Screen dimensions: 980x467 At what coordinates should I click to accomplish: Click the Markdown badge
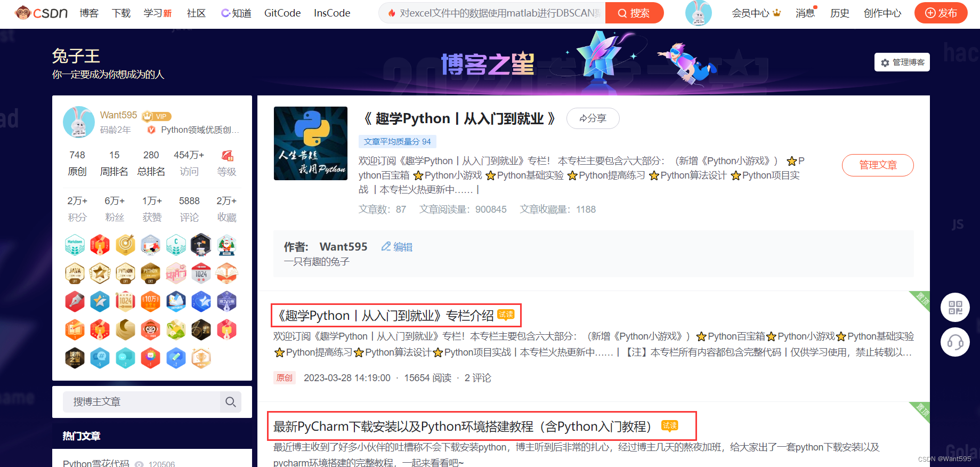(75, 245)
